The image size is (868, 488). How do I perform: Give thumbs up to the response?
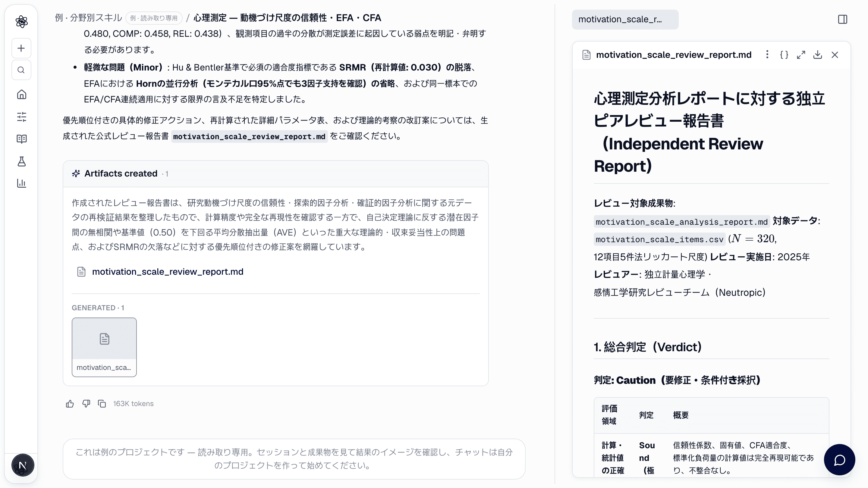click(x=70, y=403)
